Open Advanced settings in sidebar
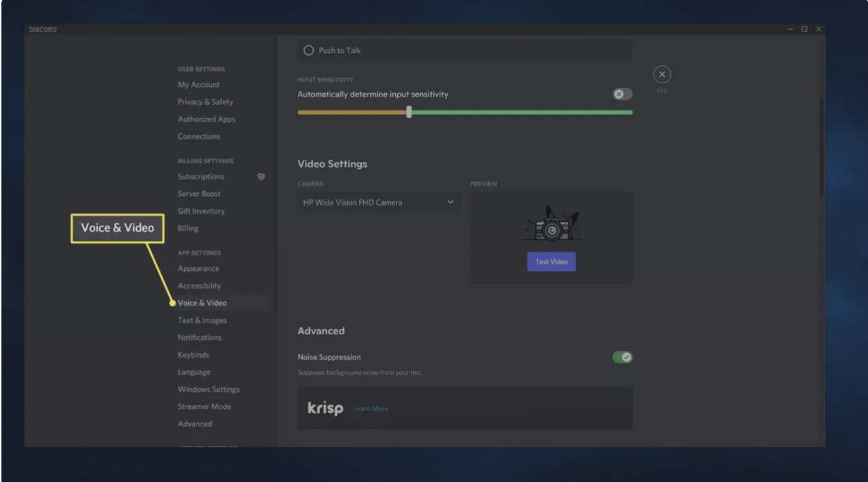The image size is (868, 482). coord(194,424)
